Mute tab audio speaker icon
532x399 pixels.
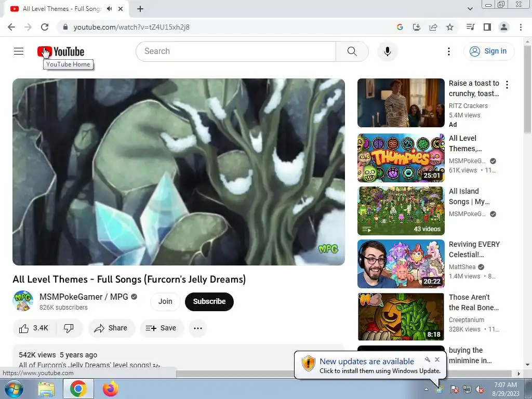tap(109, 9)
